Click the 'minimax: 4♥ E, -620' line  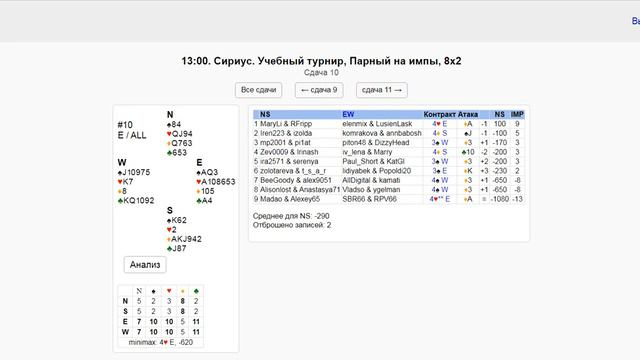(161, 342)
